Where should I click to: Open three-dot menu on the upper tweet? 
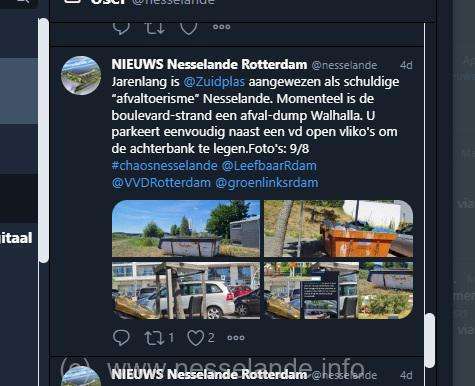(x=222, y=27)
